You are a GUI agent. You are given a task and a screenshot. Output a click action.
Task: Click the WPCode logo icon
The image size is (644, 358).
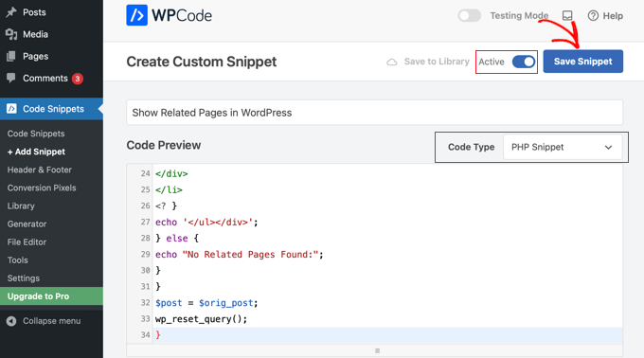click(136, 15)
